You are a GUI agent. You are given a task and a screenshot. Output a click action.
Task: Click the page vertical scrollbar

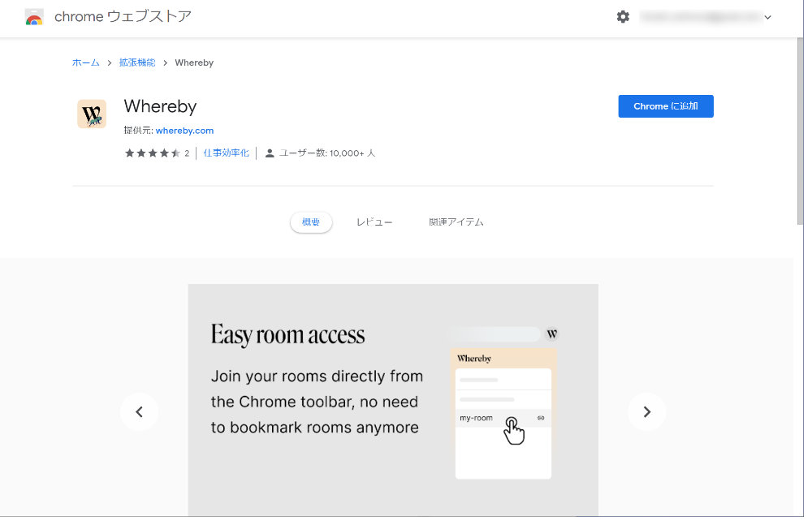tap(800, 131)
